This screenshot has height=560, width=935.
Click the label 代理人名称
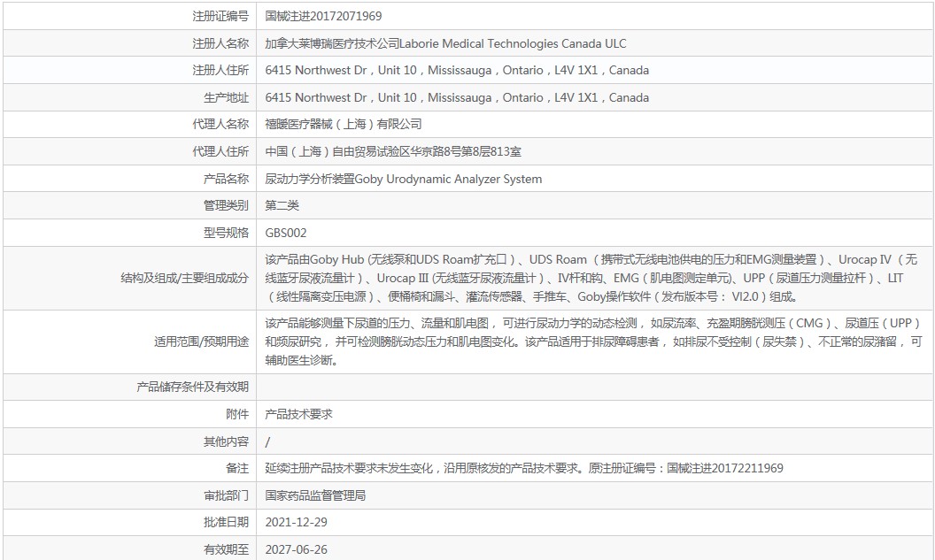tap(220, 124)
